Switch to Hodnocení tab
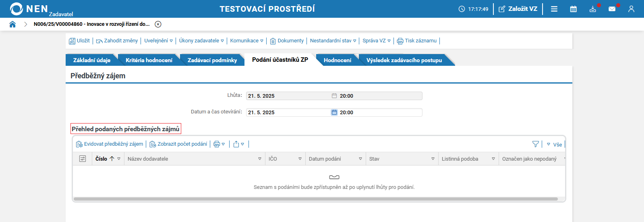Screen dimensions: 644x222 [338, 60]
